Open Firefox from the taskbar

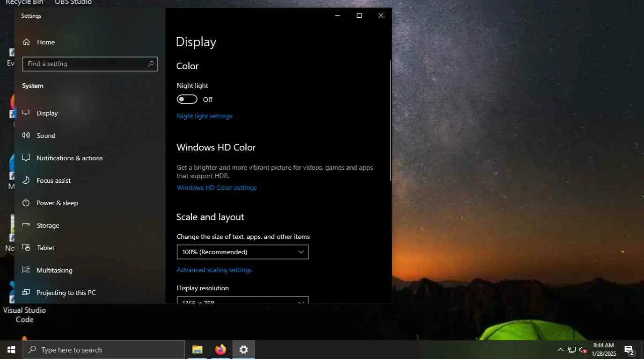(220, 350)
